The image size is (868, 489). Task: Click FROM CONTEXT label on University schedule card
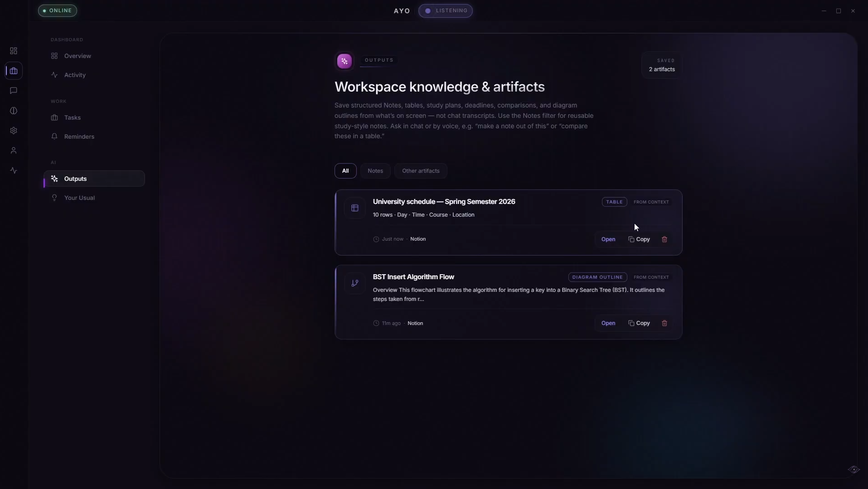click(x=651, y=202)
